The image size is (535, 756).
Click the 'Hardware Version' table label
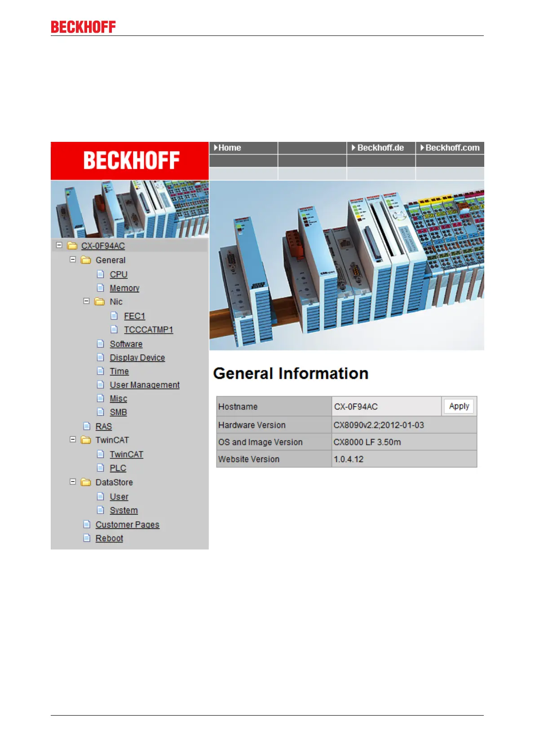pyautogui.click(x=252, y=425)
